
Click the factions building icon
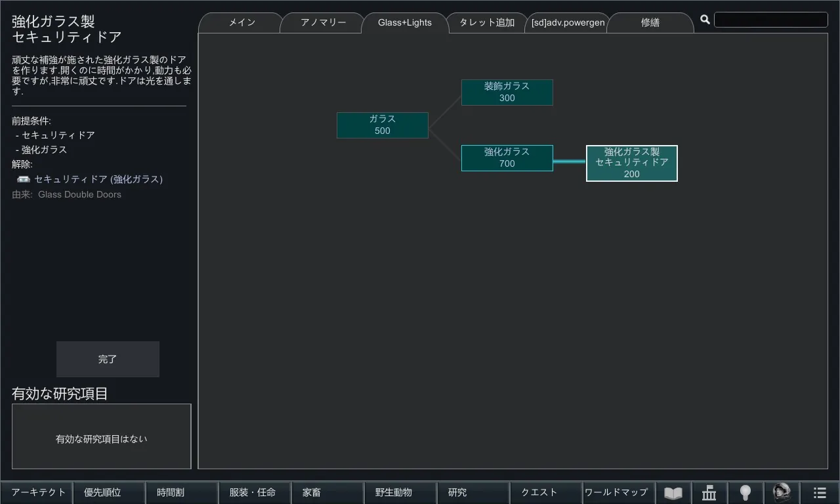point(709,493)
